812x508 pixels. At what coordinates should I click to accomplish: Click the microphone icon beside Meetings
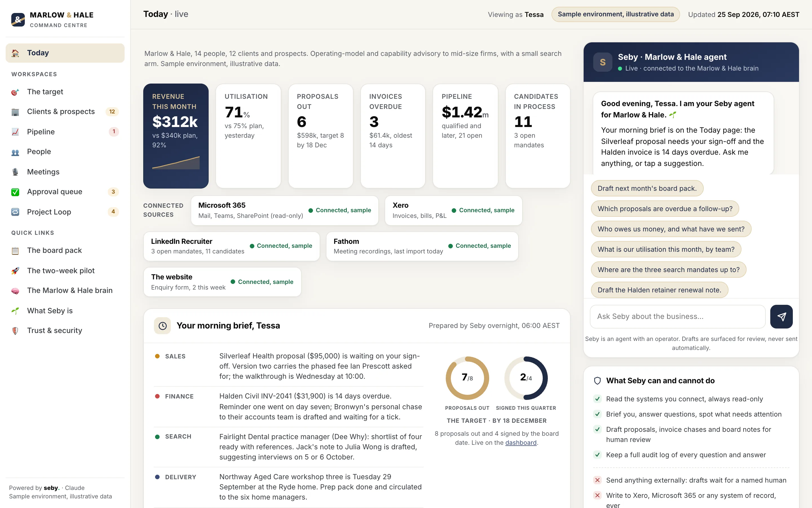(x=15, y=172)
